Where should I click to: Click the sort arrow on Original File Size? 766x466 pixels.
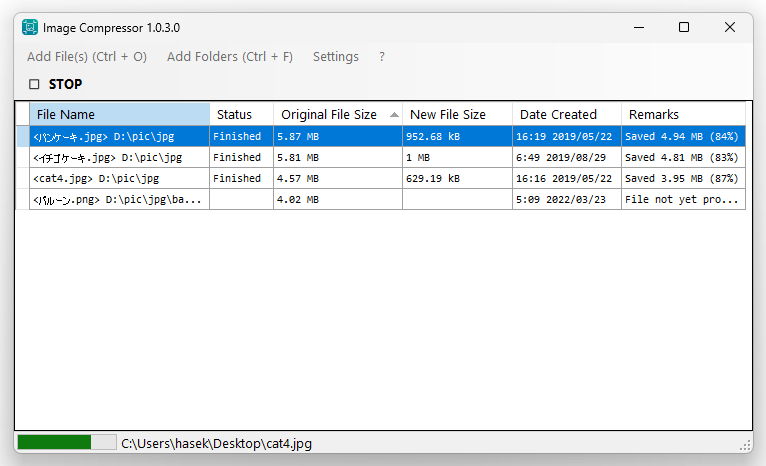(x=394, y=115)
